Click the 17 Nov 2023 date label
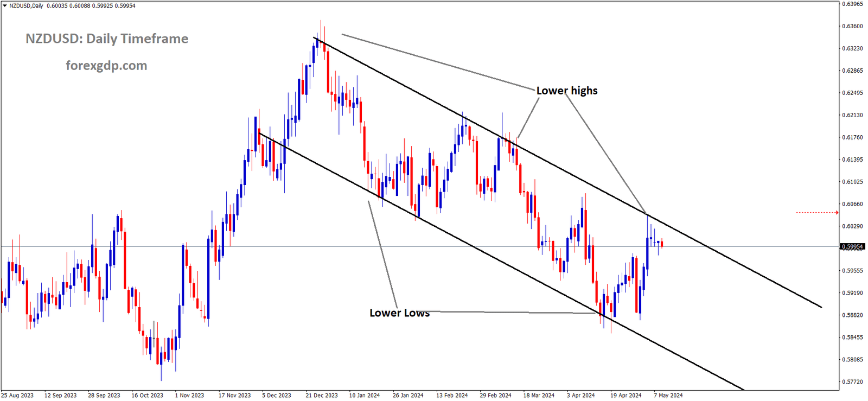Viewport: 868px width, 401px height. 235,396
